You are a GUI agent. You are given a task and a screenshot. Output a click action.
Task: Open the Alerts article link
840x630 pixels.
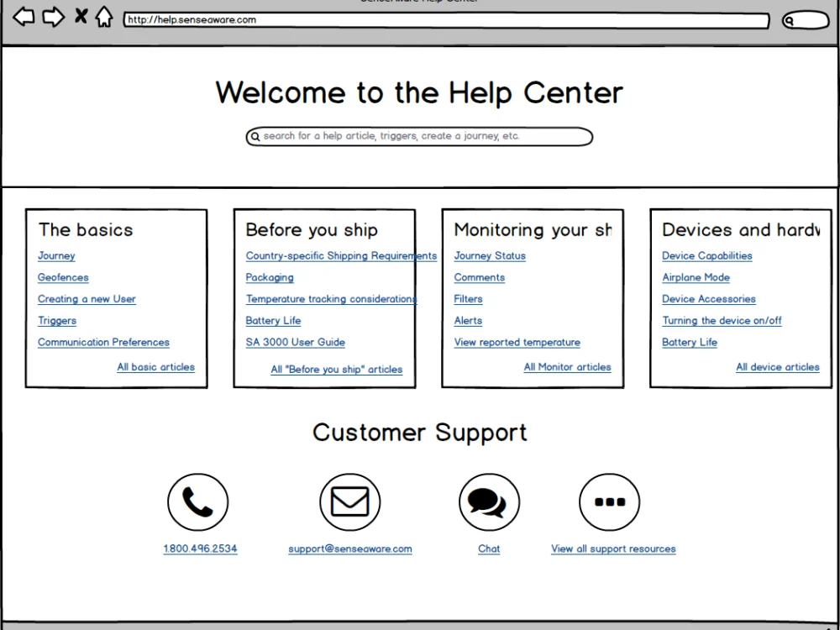pyautogui.click(x=468, y=320)
